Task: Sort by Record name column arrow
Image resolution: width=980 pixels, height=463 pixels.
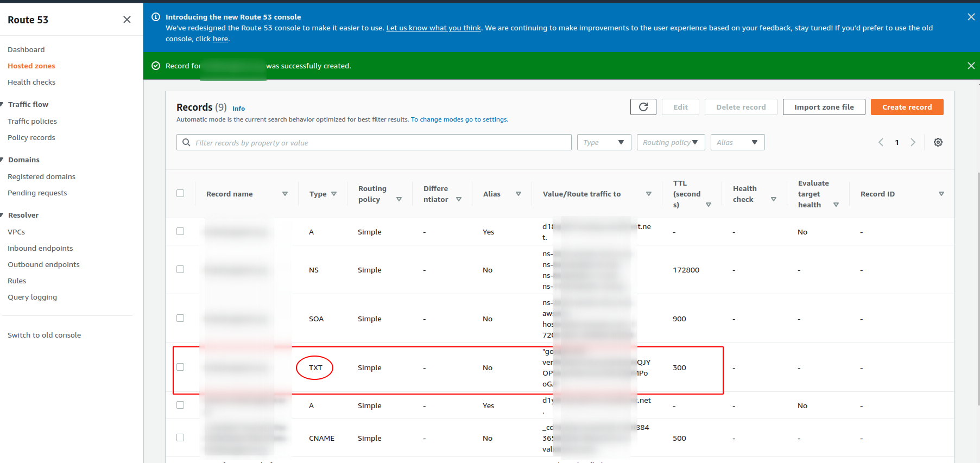Action: (285, 194)
